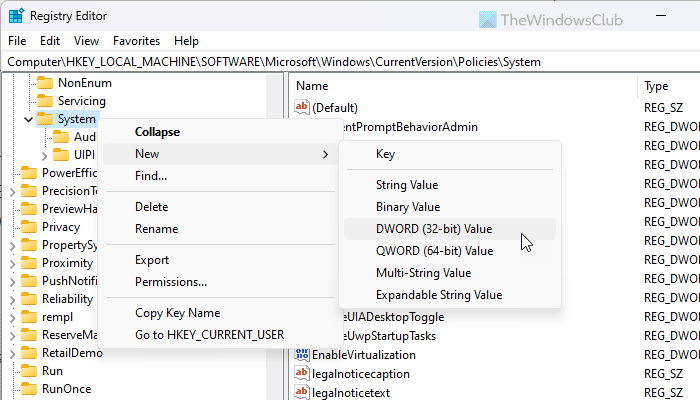Click the NonEnum folder icon
Screen dimensions: 700x400
[x=45, y=83]
